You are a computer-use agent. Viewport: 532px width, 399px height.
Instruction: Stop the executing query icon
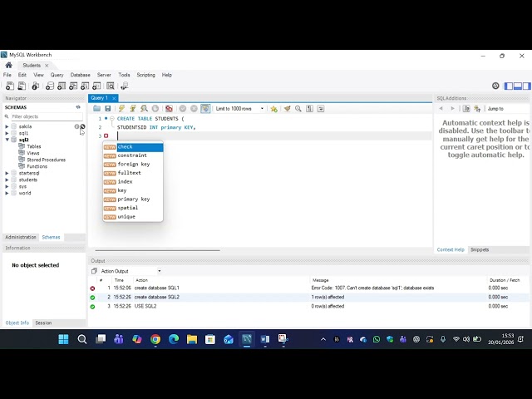coord(155,109)
